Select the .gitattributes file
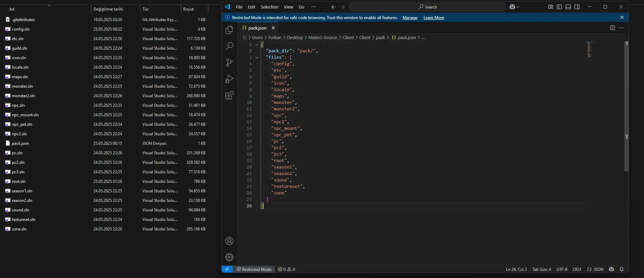 (23, 20)
